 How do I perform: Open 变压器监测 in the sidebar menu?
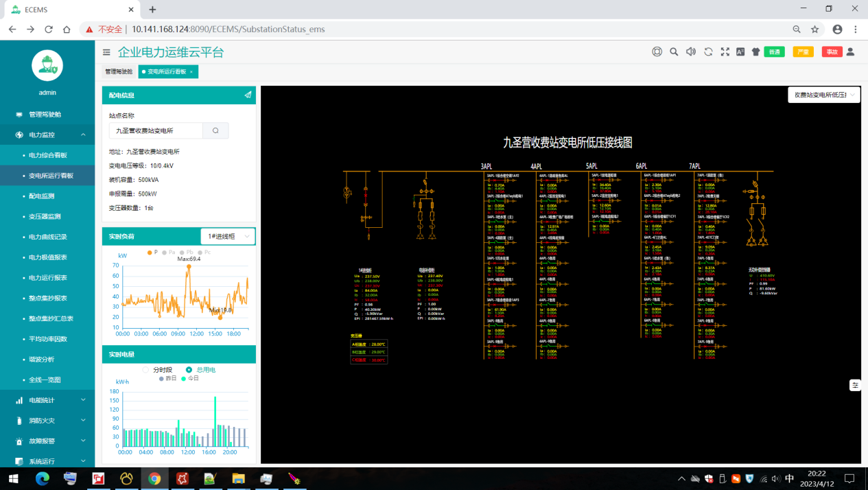(45, 216)
